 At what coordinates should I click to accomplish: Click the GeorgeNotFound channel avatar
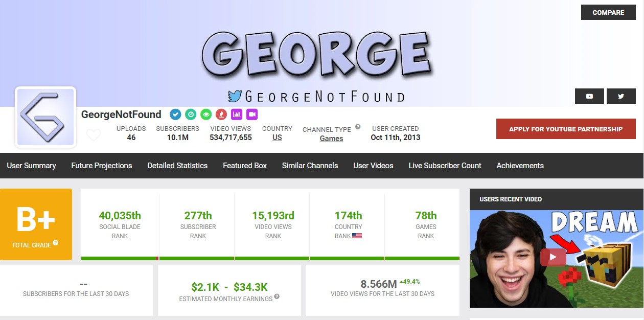tap(45, 117)
